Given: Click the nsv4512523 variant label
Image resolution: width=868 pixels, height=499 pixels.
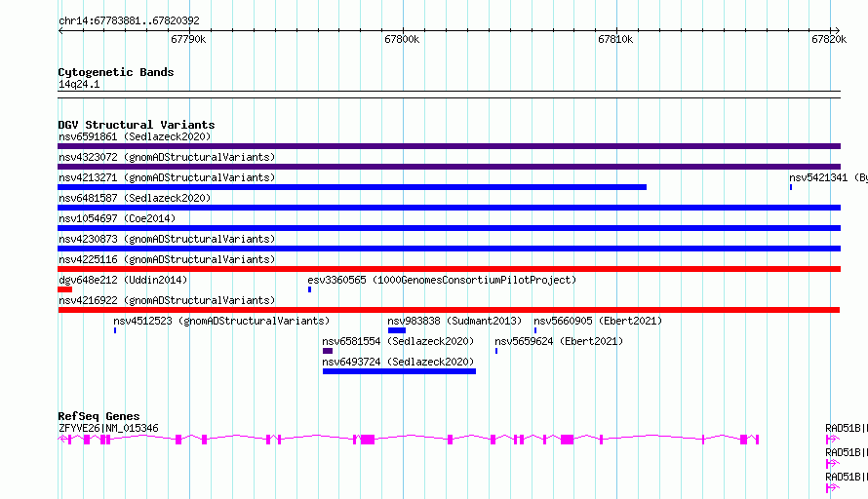Looking at the screenshot, I should pos(221,321).
